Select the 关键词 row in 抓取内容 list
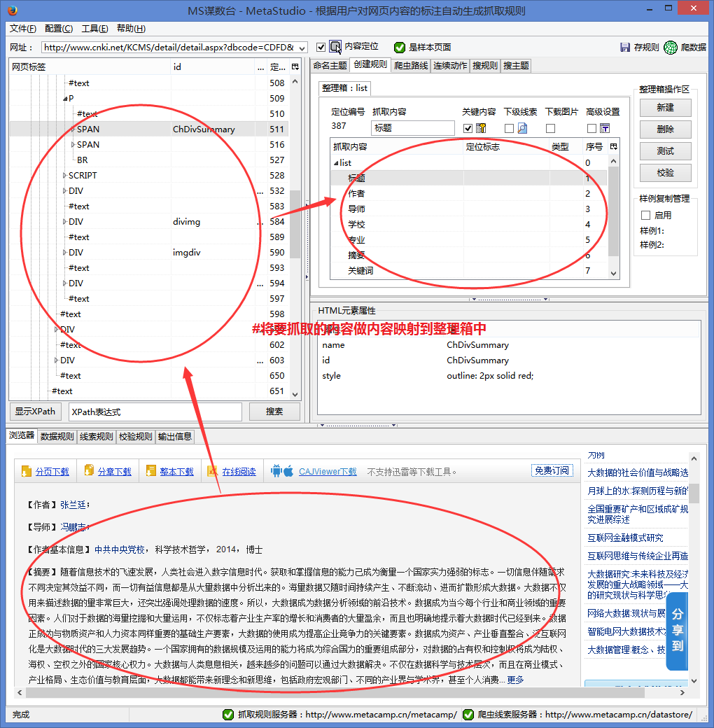 (468, 271)
